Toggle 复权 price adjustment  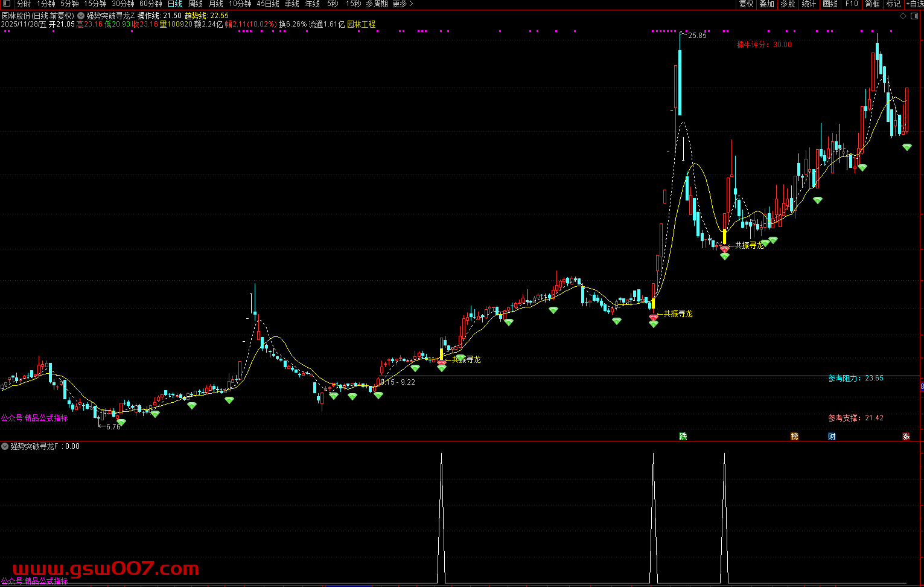(x=746, y=4)
